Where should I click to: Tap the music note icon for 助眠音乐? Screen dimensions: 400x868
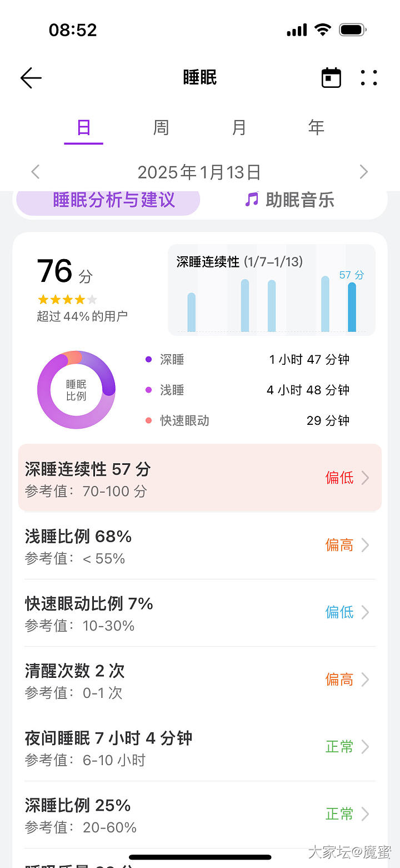(252, 200)
